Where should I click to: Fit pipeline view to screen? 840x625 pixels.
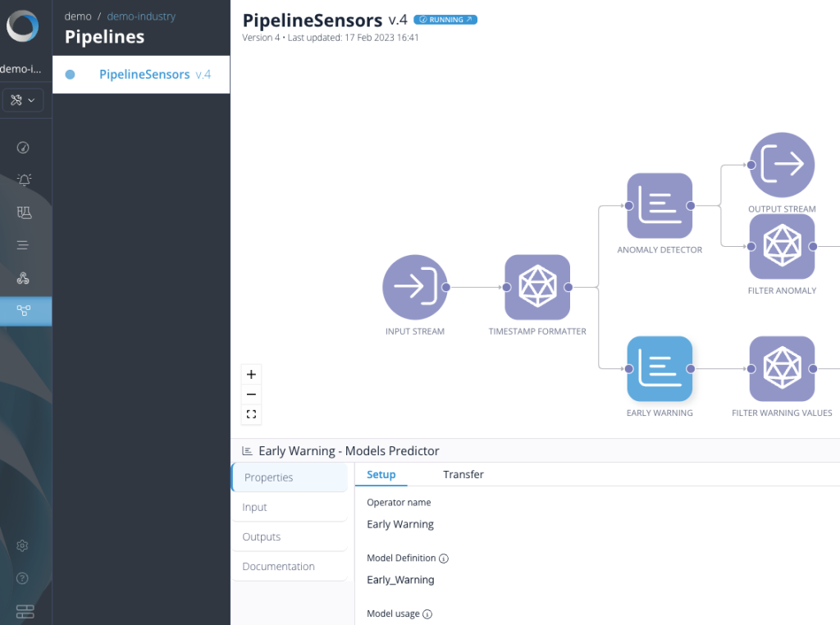coord(251,414)
